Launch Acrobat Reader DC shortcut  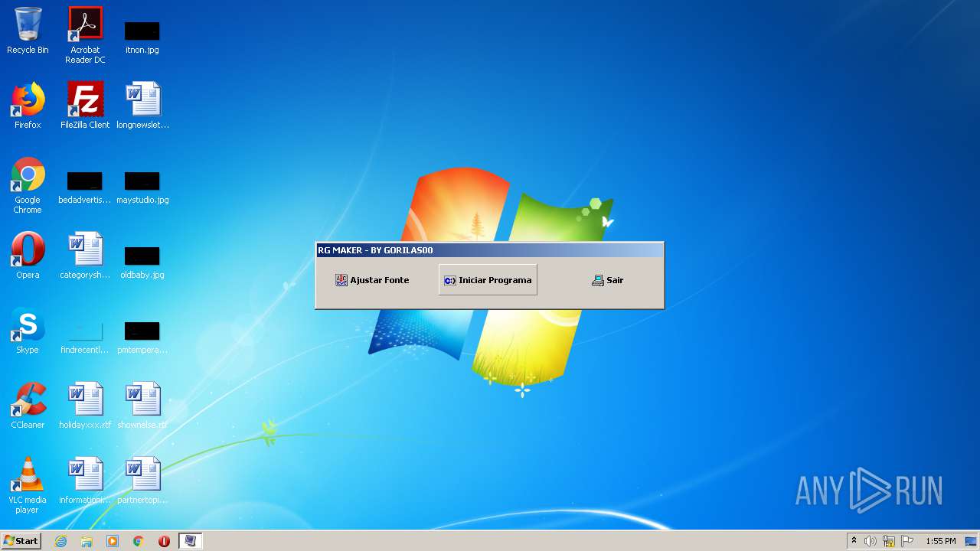[x=85, y=35]
